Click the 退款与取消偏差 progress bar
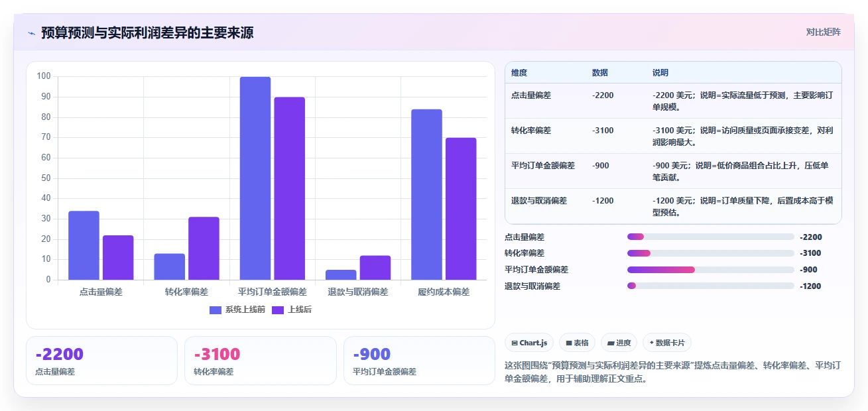 click(x=711, y=286)
